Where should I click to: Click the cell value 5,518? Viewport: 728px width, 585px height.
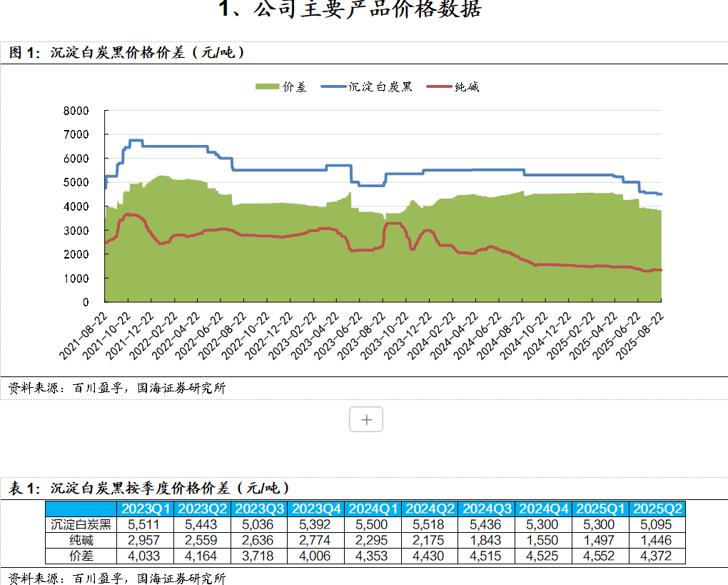click(x=428, y=524)
